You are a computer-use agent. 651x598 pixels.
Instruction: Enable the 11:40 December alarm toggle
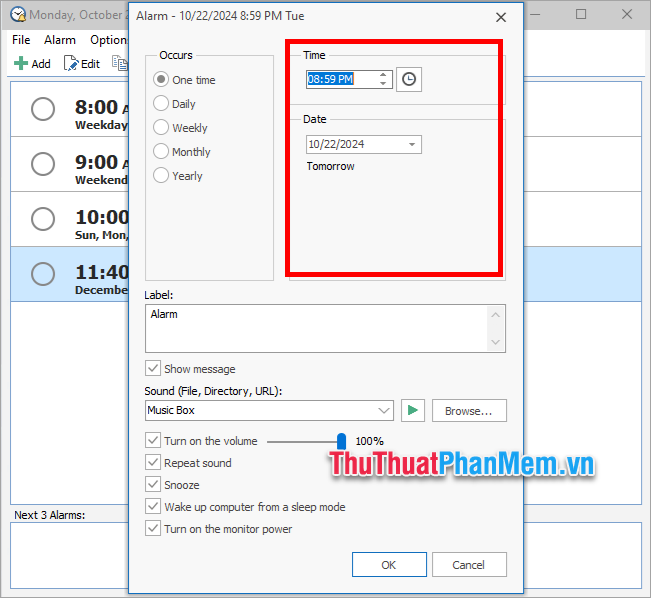point(43,274)
